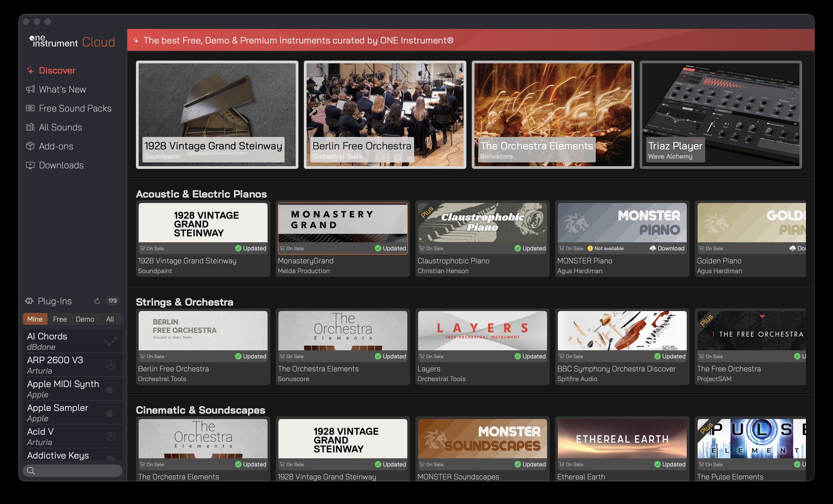Click the Downloads tray icon
The width and height of the screenshot is (833, 504).
30,165
